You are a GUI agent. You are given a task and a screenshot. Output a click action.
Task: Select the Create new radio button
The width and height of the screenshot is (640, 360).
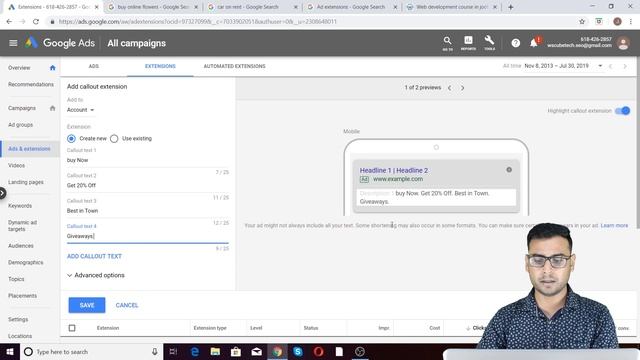(x=71, y=138)
